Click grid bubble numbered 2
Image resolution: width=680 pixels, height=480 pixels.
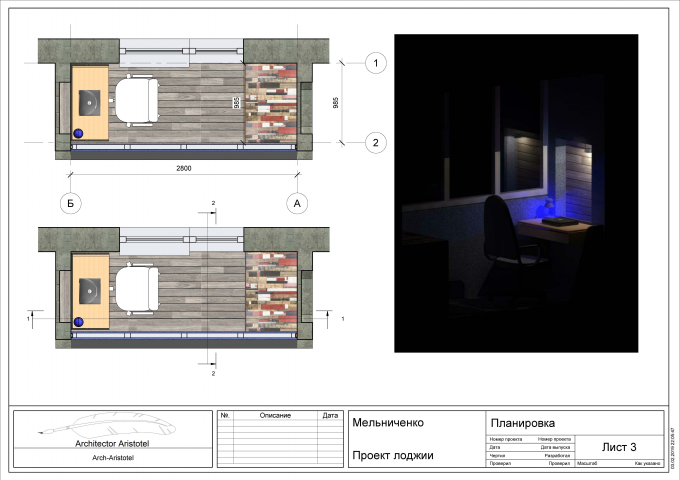point(376,143)
